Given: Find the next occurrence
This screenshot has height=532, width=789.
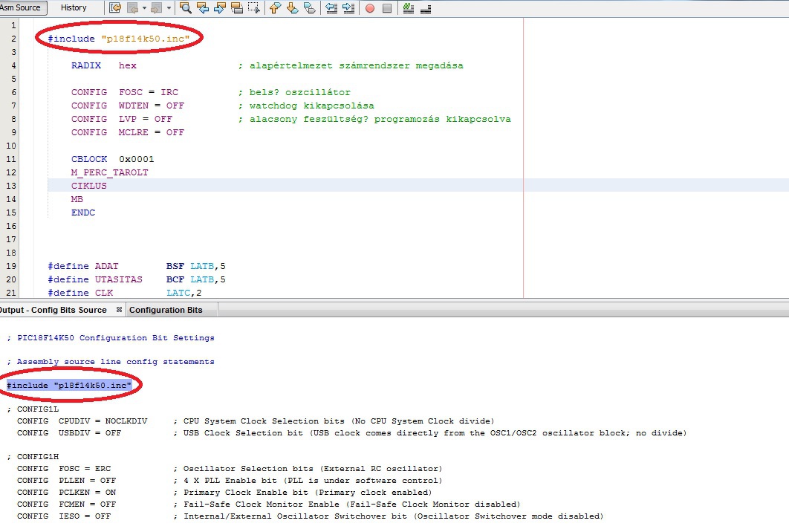Looking at the screenshot, I should point(220,8).
